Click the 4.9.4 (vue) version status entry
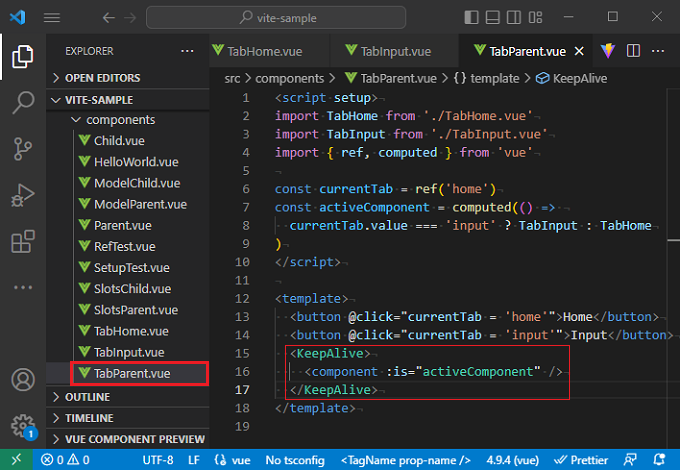Image resolution: width=680 pixels, height=470 pixels. 513,460
